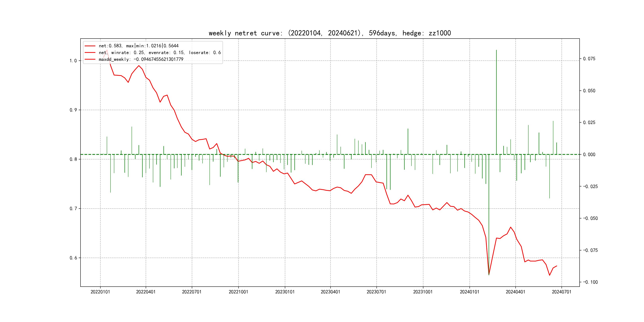644x322 pixels.
Task: Click x-axis label 20220701
Action: coord(192,292)
